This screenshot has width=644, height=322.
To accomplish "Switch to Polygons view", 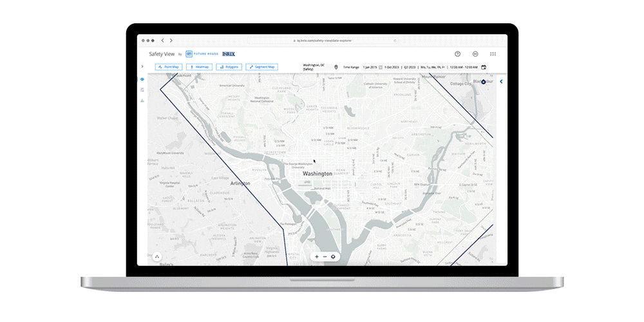I will point(229,67).
